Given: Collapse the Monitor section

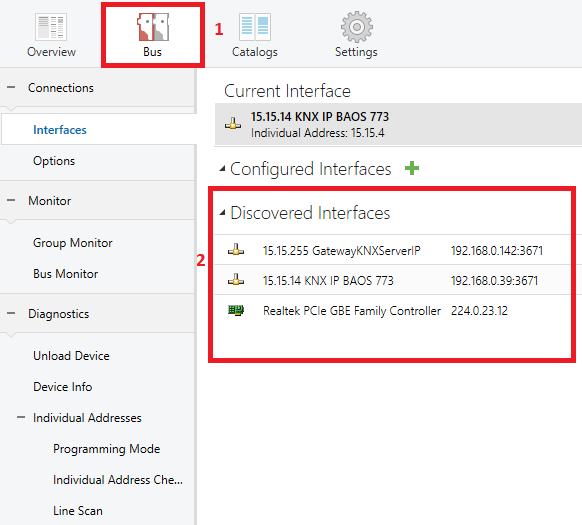Looking at the screenshot, I should 11,200.
